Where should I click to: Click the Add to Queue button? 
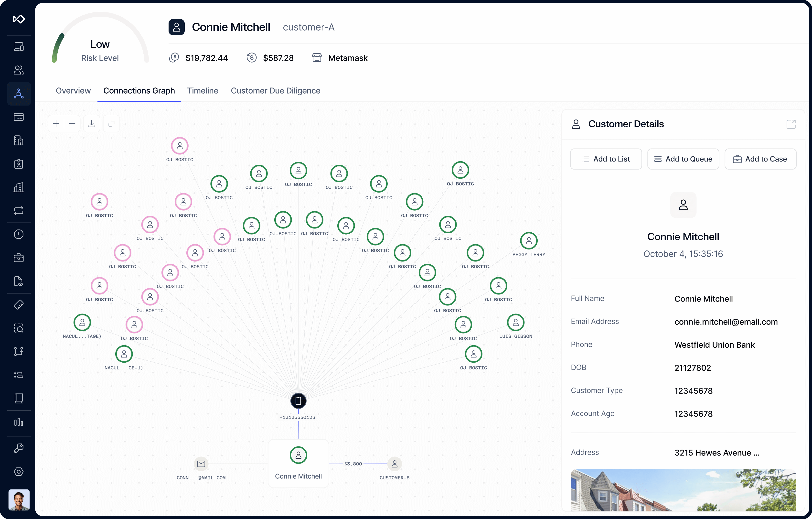(x=683, y=159)
